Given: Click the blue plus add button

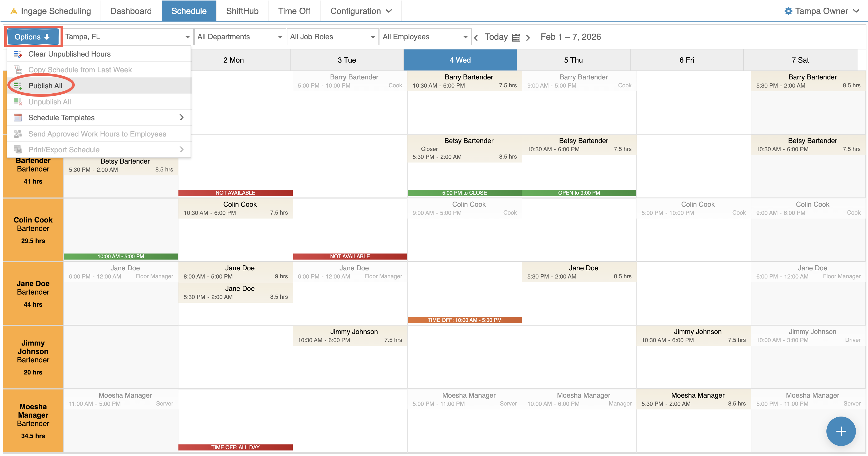Looking at the screenshot, I should [841, 431].
